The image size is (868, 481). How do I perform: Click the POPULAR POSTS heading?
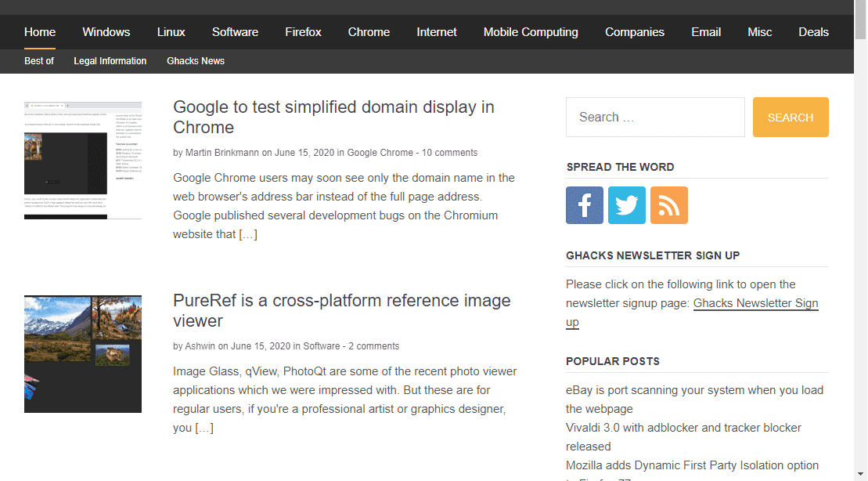coord(613,361)
